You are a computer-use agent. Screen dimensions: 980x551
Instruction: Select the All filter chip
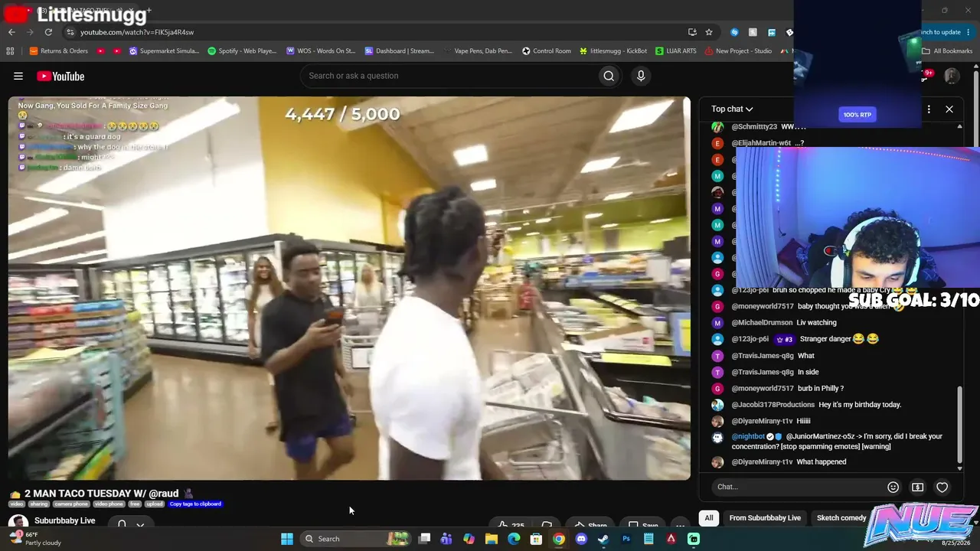(x=709, y=518)
